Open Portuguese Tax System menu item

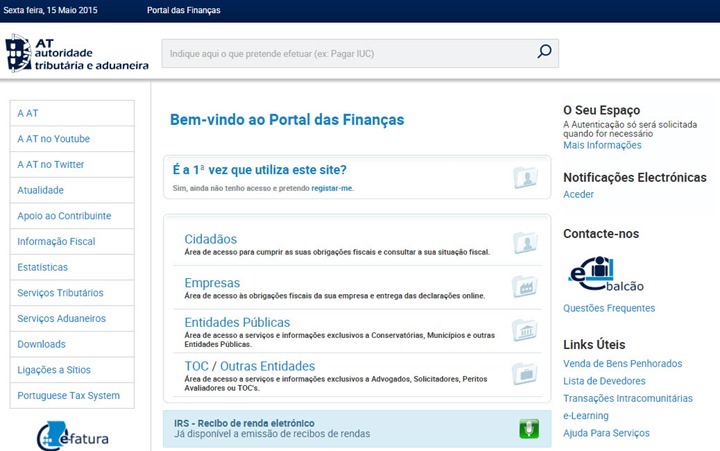pos(72,395)
